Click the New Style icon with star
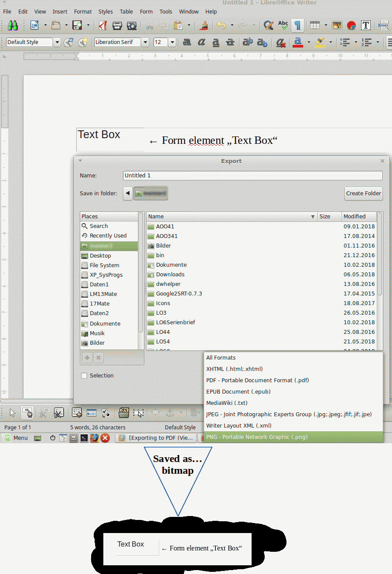This screenshot has height=574, width=392. coord(83,42)
